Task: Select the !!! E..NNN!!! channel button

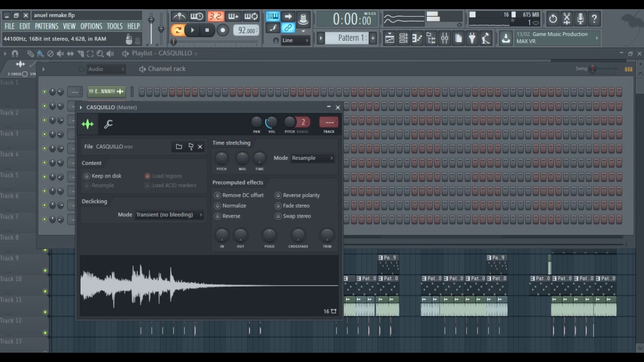Action: click(x=106, y=92)
